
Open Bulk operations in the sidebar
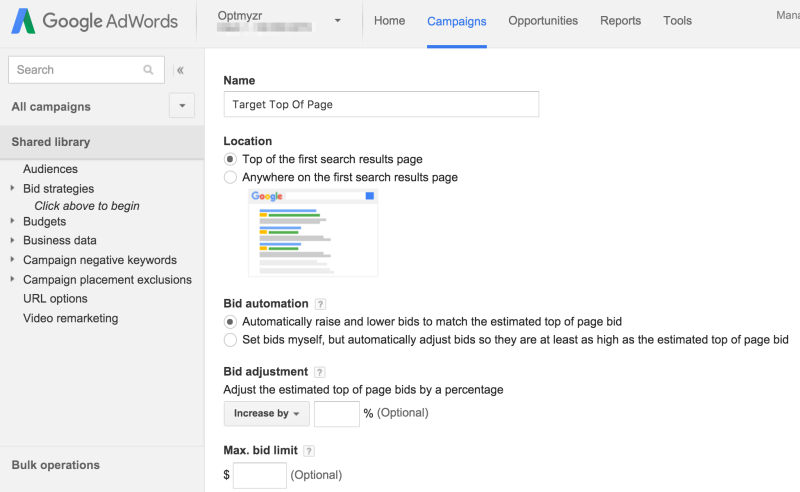56,465
